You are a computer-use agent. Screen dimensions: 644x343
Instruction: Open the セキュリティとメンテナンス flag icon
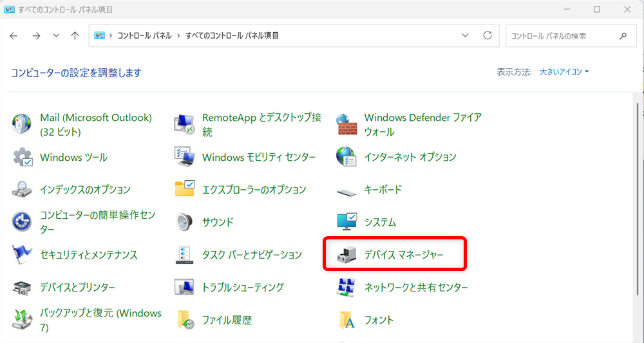pos(22,254)
